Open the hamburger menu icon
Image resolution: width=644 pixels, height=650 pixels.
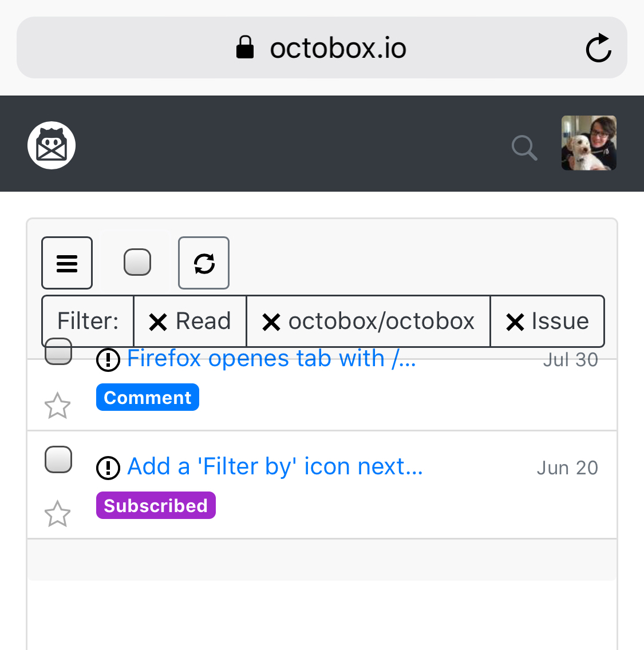(67, 263)
